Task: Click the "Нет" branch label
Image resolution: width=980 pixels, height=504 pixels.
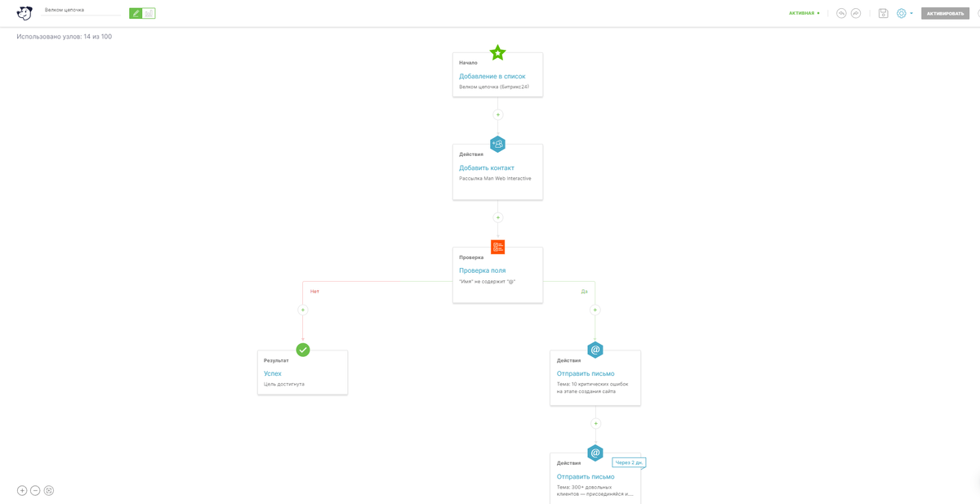Action: (314, 291)
